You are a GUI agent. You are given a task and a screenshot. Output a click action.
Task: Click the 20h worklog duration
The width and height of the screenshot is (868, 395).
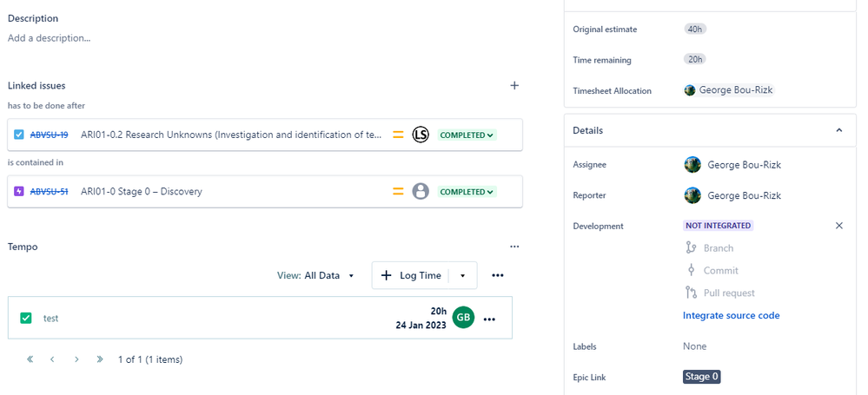[x=439, y=311]
